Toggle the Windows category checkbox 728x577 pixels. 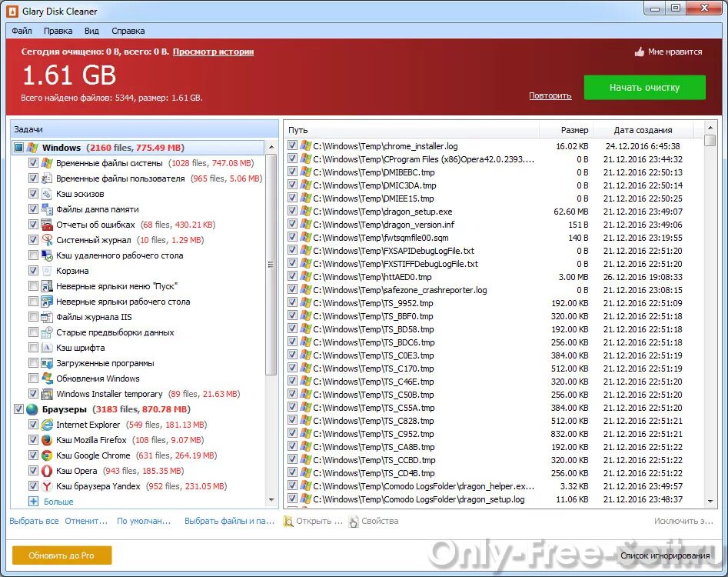click(18, 148)
